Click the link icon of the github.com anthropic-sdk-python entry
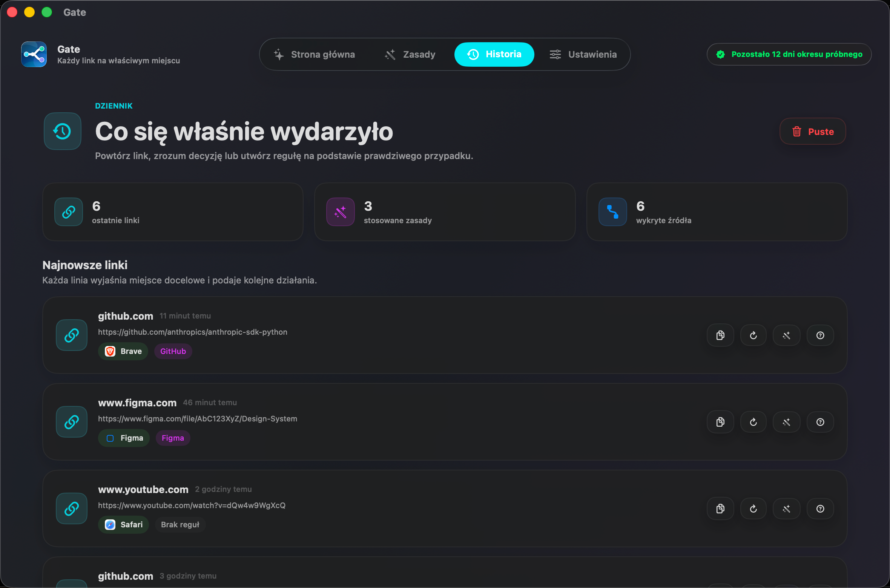The width and height of the screenshot is (890, 588). click(72, 335)
